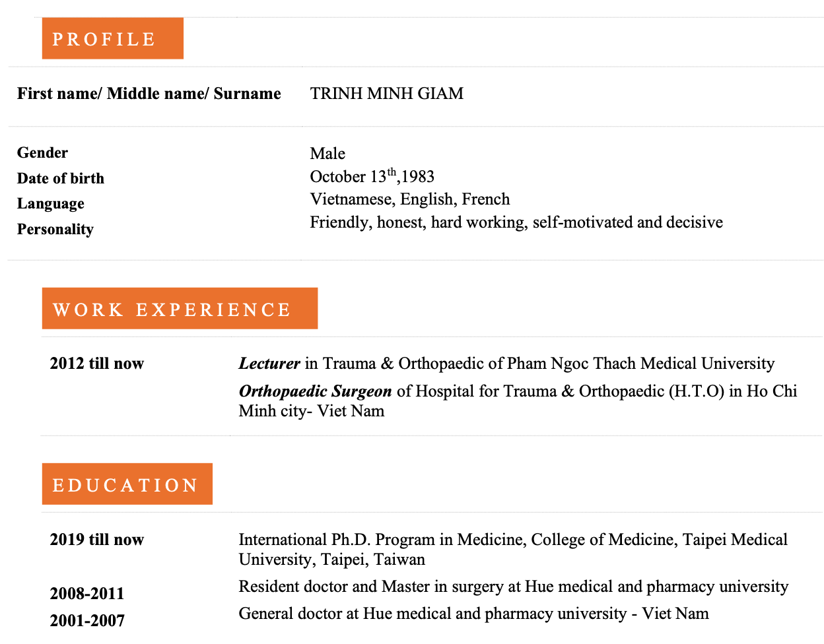Click the birth date October 13th, 1983
This screenshot has width=824, height=644.
[372, 176]
